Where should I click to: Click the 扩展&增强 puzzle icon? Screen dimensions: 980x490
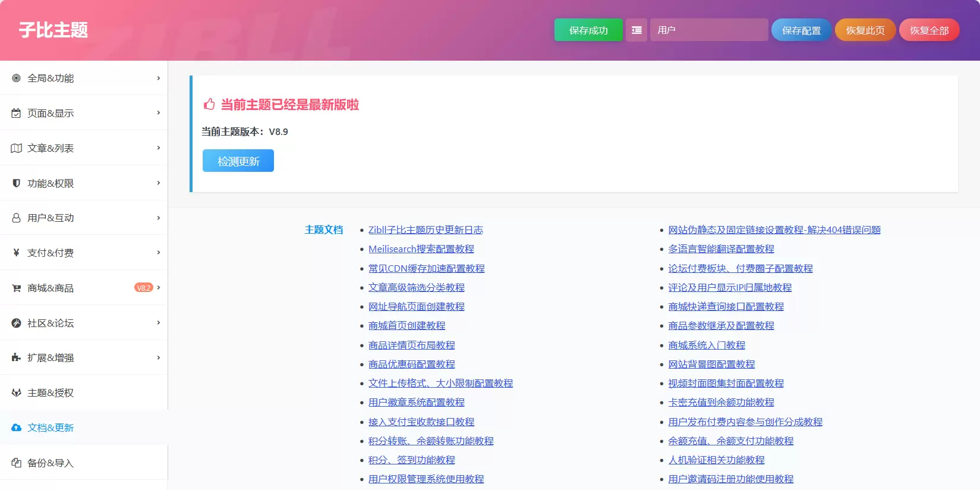click(16, 357)
